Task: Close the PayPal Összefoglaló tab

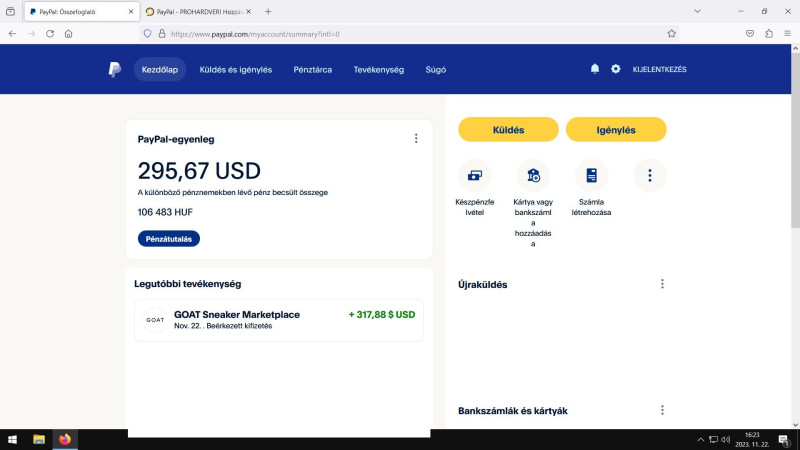Action: tap(131, 11)
